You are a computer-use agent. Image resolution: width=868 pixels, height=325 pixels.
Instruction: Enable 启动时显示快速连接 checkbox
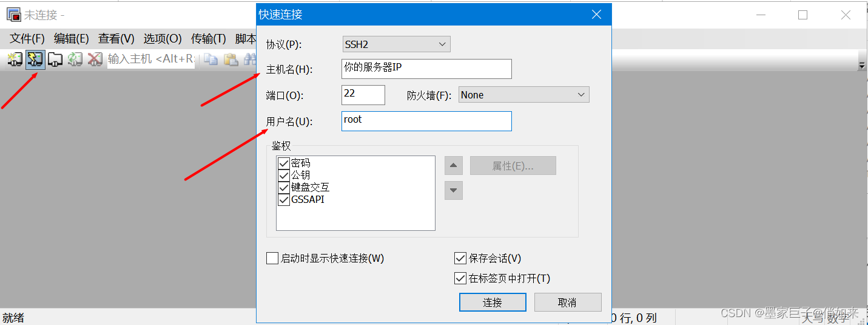(272, 258)
